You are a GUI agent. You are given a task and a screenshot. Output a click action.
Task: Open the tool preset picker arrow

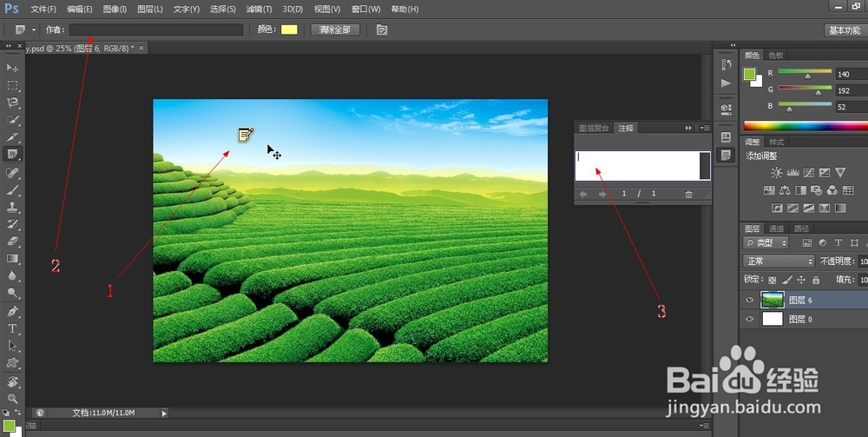34,30
